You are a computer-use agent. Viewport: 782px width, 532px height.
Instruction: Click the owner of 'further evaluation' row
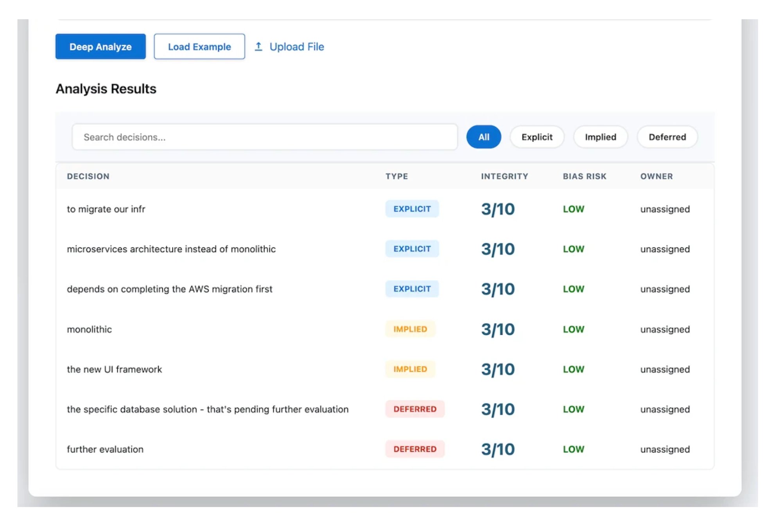point(664,450)
